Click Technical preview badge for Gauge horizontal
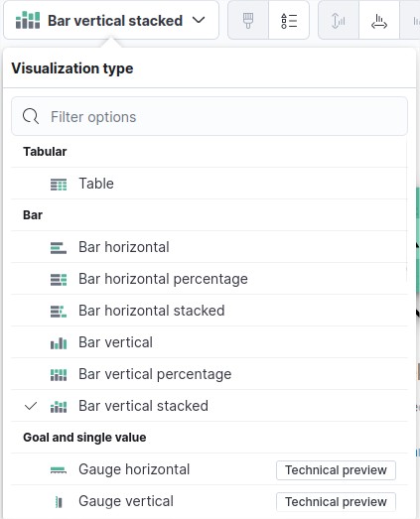Viewport: 420px width, 519px height. tap(336, 470)
